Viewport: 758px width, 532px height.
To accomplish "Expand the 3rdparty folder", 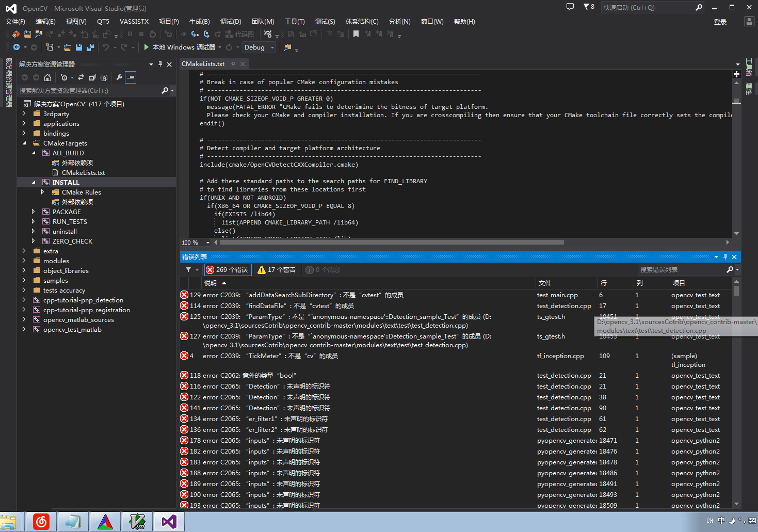I will pyautogui.click(x=24, y=114).
